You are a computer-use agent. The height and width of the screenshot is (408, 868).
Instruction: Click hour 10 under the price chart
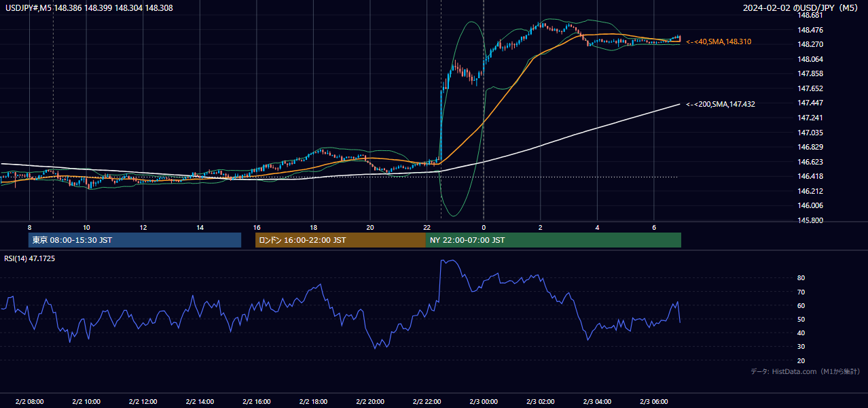[86, 227]
